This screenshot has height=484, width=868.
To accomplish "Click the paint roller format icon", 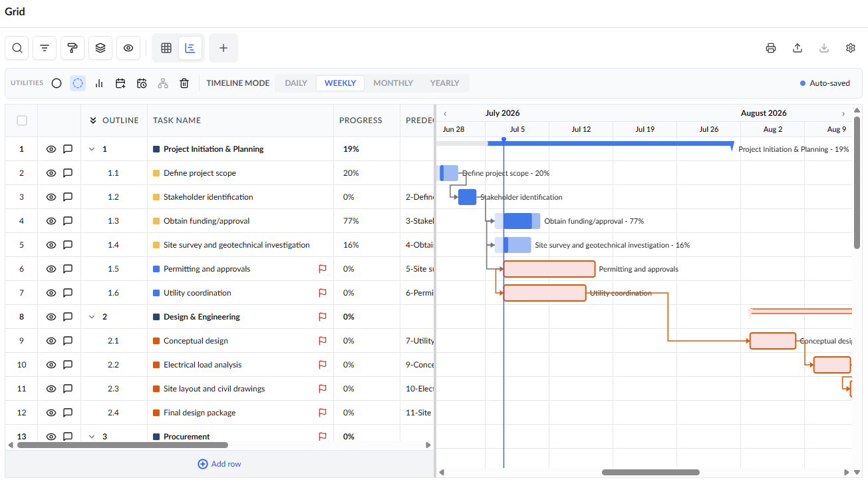I will point(72,48).
